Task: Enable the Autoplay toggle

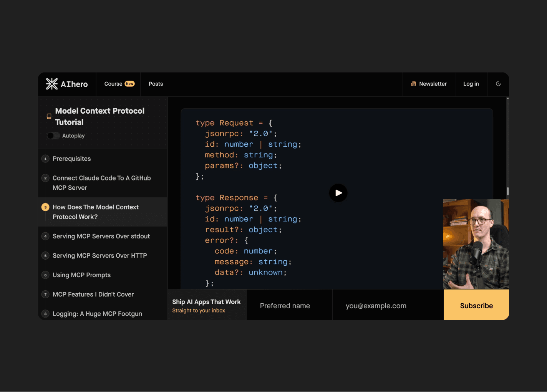Action: pyautogui.click(x=53, y=136)
